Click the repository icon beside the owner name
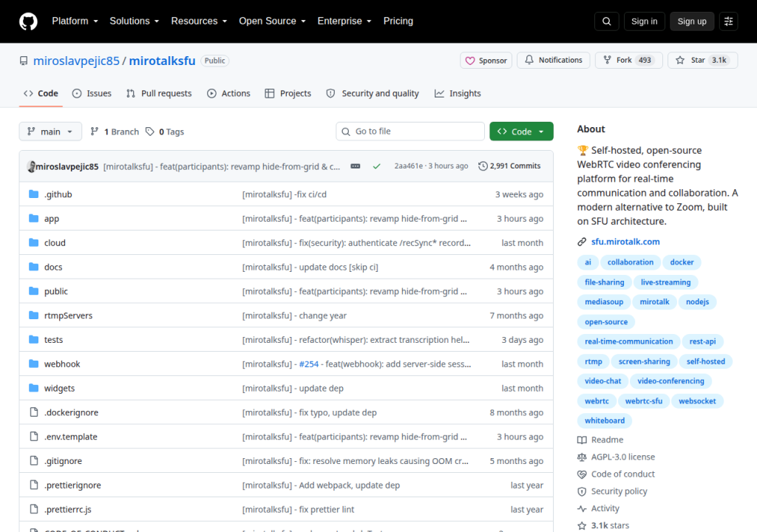The height and width of the screenshot is (532, 757). (x=23, y=61)
